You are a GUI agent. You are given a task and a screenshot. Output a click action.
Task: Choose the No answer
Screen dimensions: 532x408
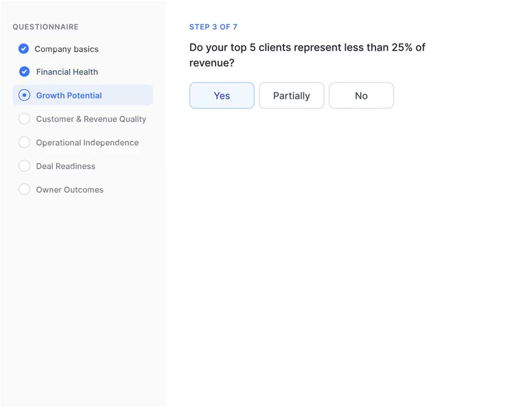pos(361,96)
